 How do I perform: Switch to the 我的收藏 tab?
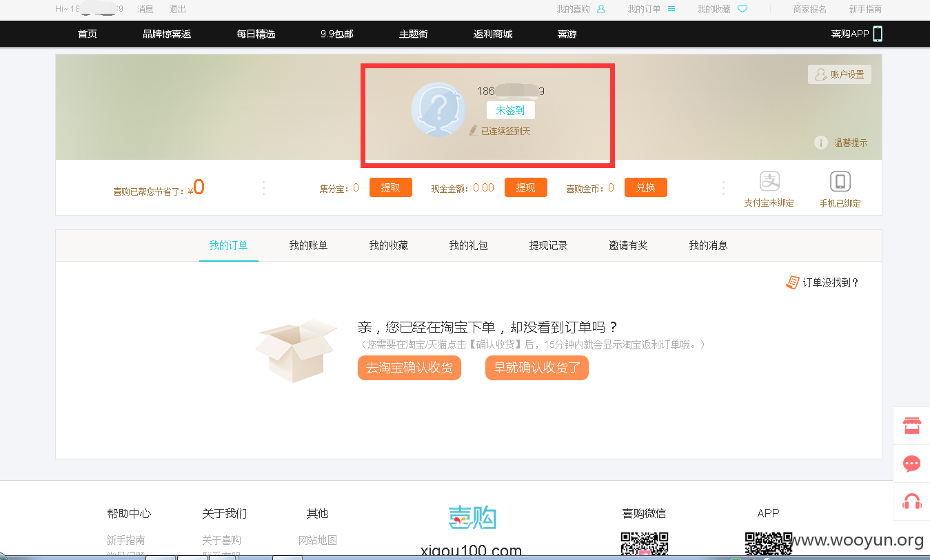click(x=388, y=245)
